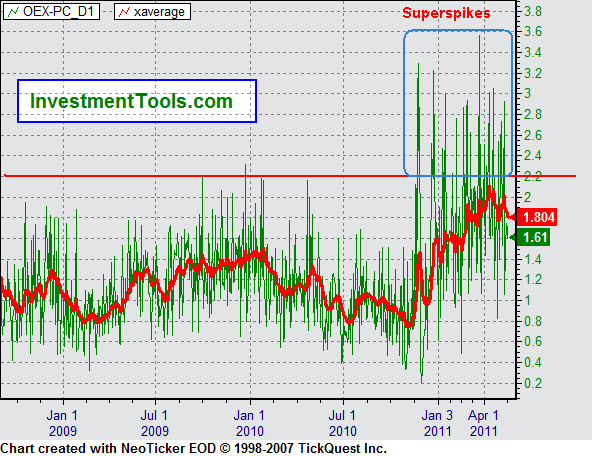Click the 1.2 y-axis label

point(533,280)
